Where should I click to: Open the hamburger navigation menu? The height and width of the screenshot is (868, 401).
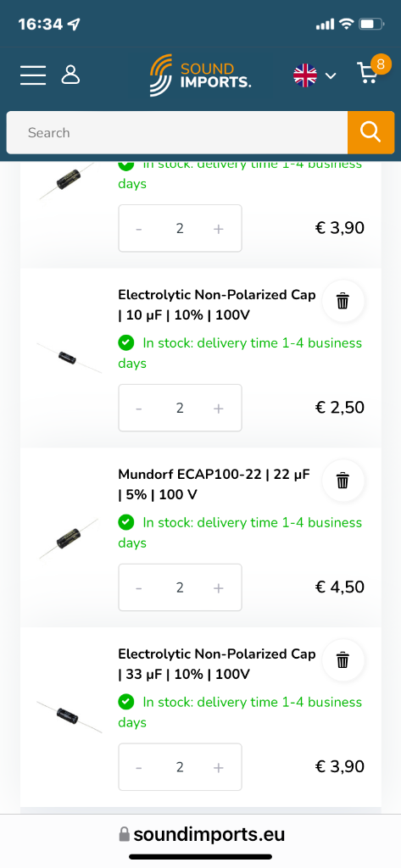(x=33, y=75)
